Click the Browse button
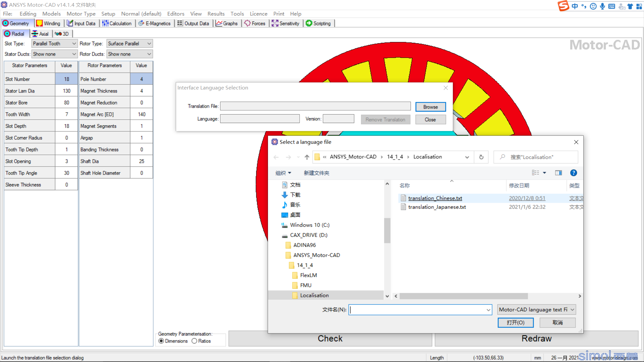Screen dimensions: 644x362 431,107
